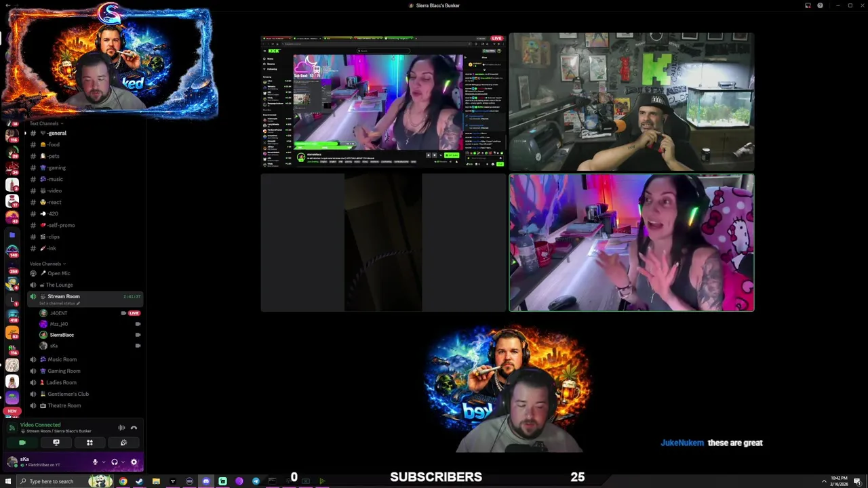
Task: Join The Lounge voice channel
Action: point(85,285)
